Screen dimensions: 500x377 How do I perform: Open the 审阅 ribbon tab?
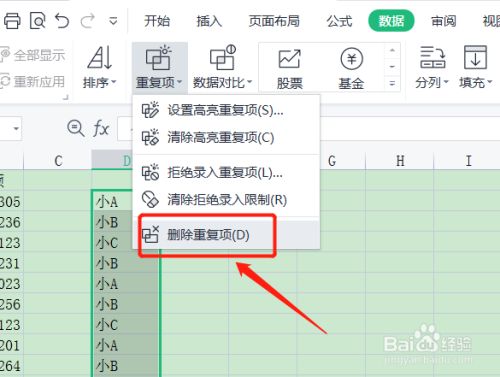443,21
